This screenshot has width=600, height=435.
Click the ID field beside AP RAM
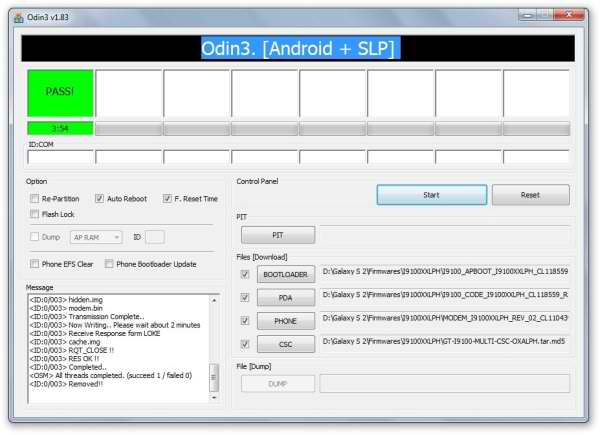[155, 237]
